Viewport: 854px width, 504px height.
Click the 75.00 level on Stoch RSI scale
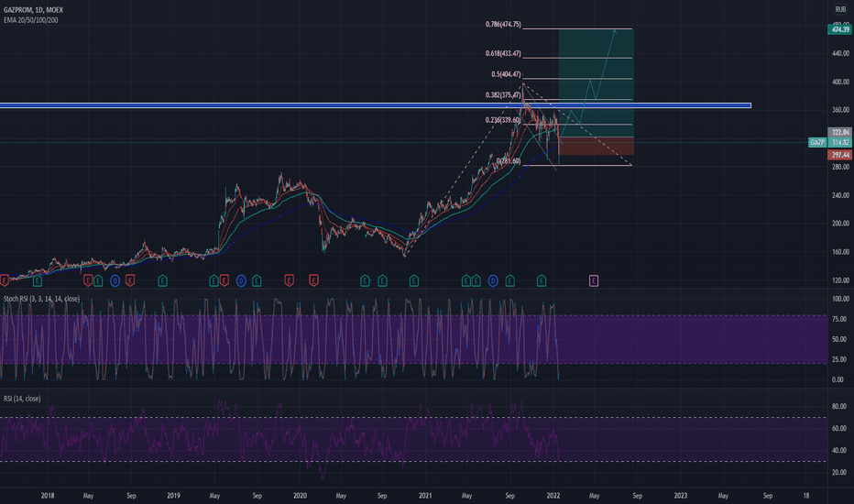840,319
